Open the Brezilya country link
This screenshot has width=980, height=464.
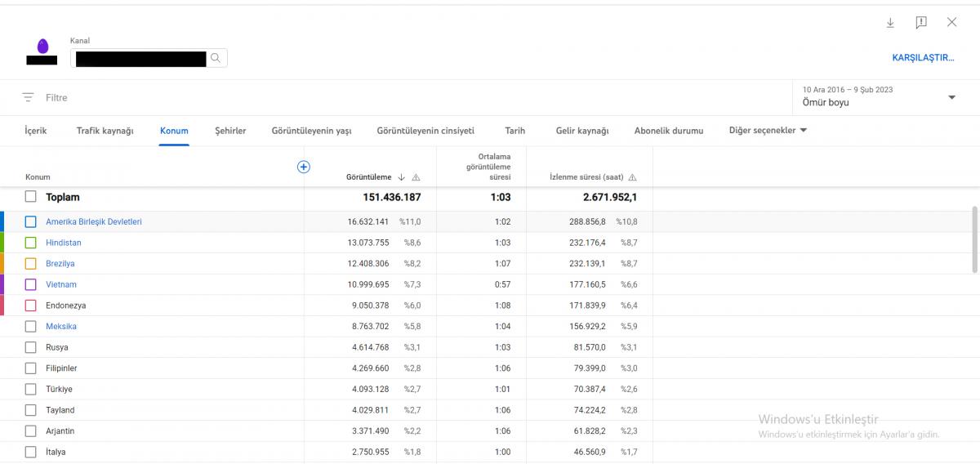point(60,264)
